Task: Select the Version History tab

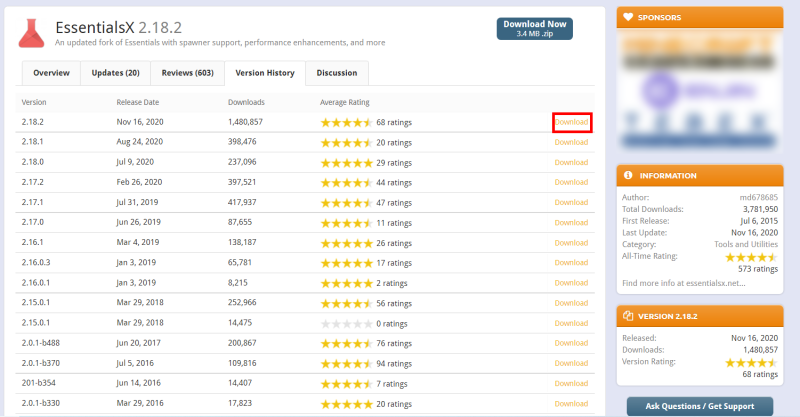Action: pyautogui.click(x=265, y=73)
